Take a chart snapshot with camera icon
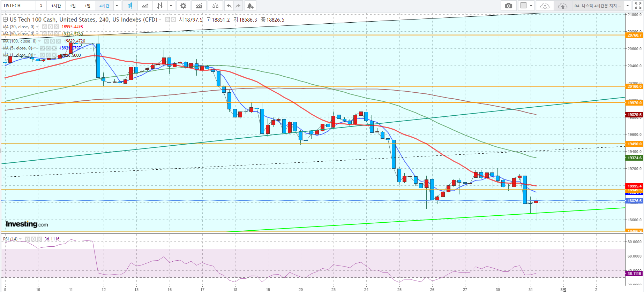Screen dimensions: 644x292 [x=509, y=6]
